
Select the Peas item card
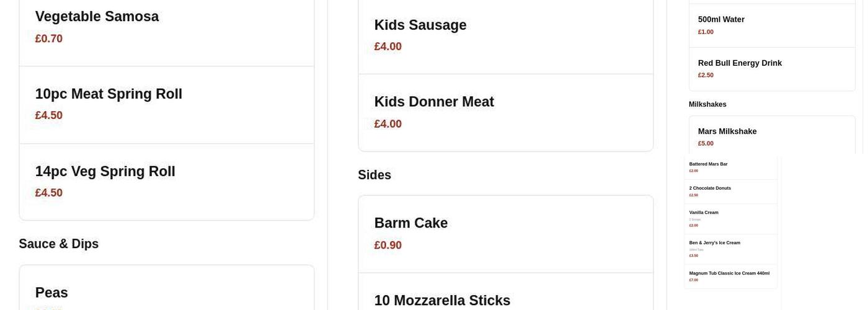[x=166, y=293]
